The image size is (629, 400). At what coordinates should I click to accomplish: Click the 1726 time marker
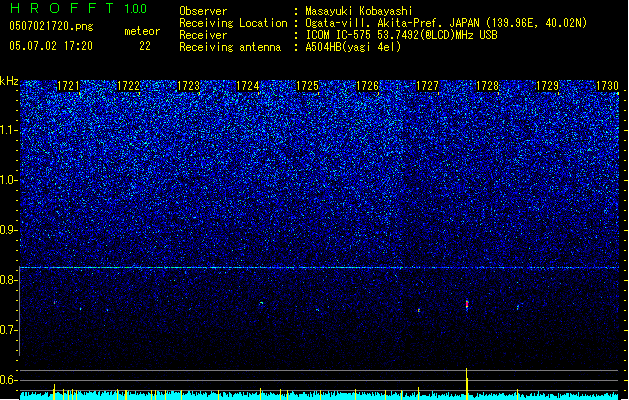[x=367, y=86]
